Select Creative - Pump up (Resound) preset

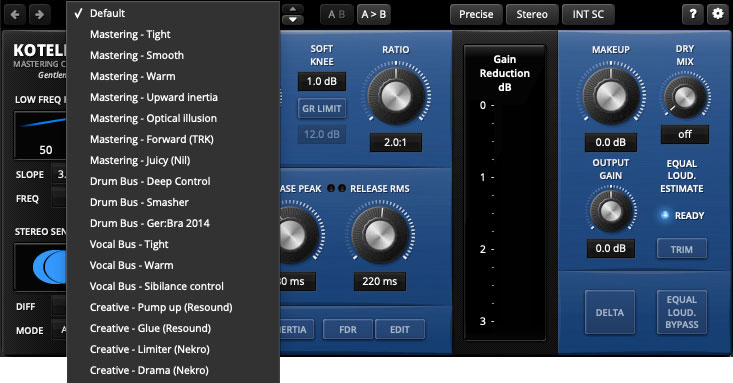173,307
